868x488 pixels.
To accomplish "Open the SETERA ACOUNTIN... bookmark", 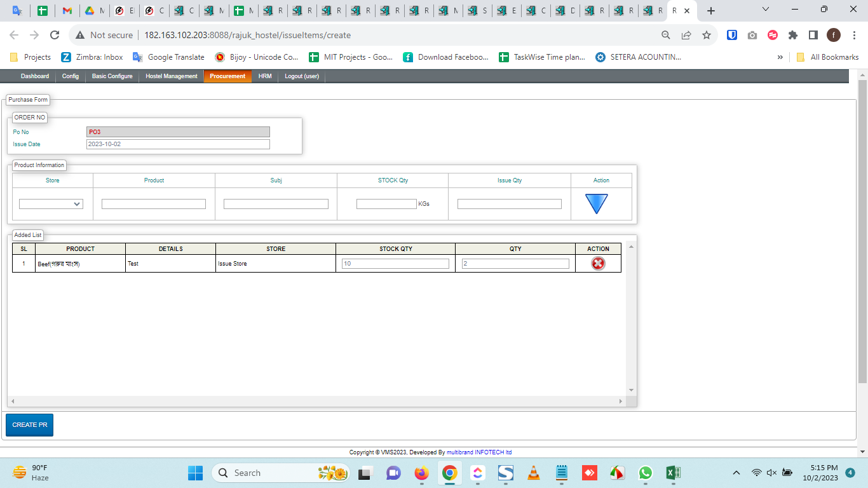I will tap(638, 57).
